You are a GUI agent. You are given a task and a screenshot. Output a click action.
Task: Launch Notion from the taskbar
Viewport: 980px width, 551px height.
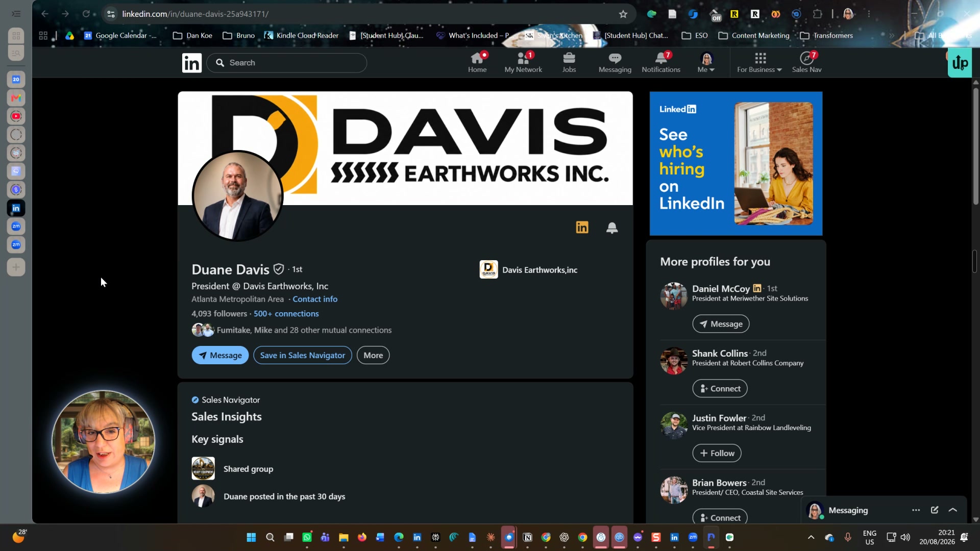(528, 537)
